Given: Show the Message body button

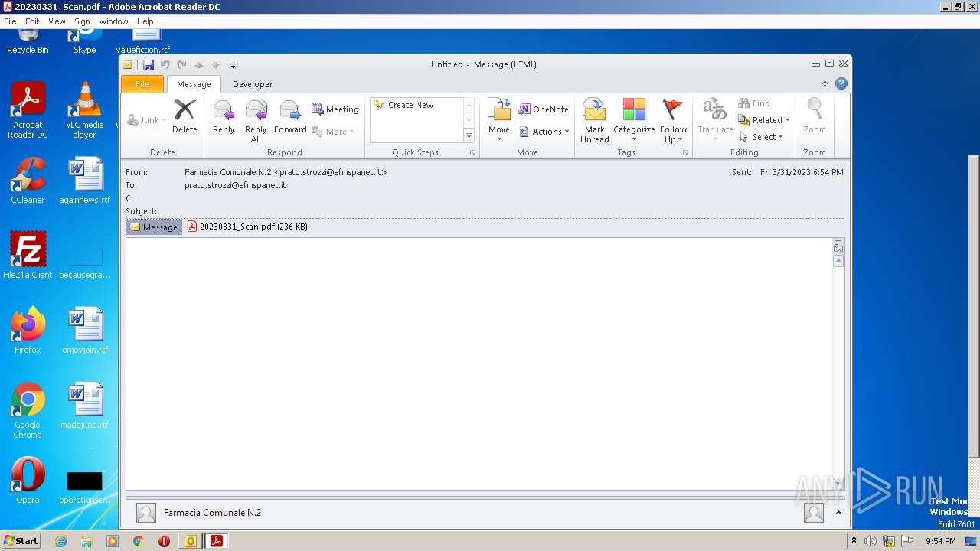Looking at the screenshot, I should [x=154, y=227].
